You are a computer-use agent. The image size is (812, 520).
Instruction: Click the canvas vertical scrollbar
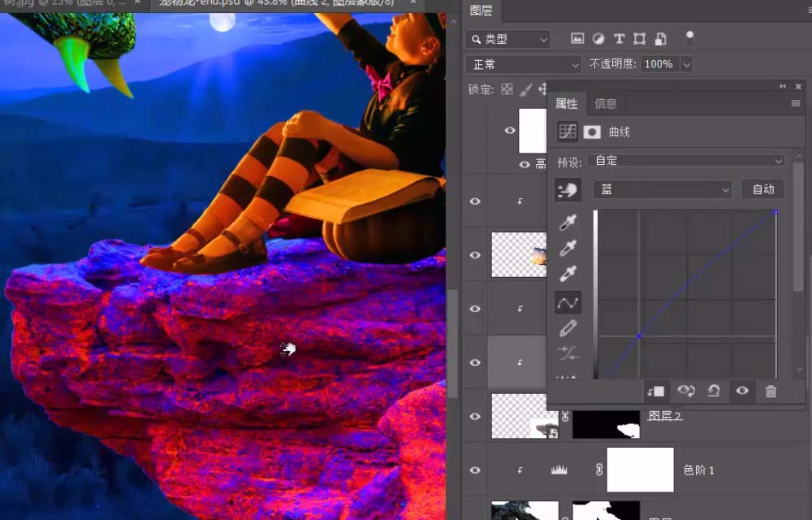pos(452,344)
